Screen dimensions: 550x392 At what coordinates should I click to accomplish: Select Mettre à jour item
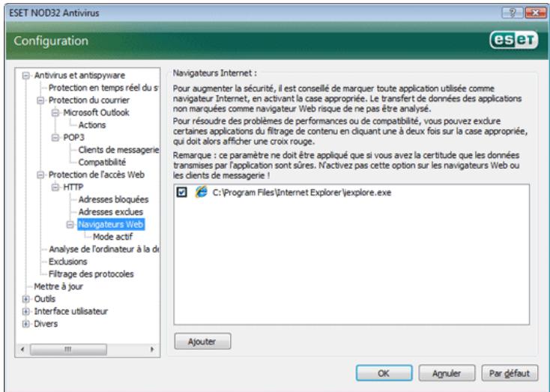[x=58, y=287]
